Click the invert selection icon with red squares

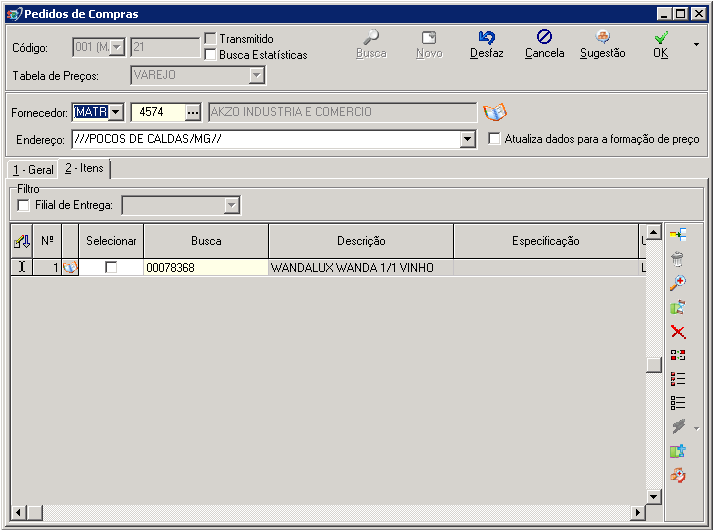point(678,355)
